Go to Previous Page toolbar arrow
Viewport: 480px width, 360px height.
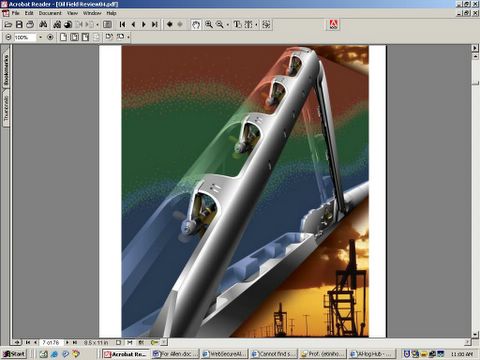[x=133, y=24]
